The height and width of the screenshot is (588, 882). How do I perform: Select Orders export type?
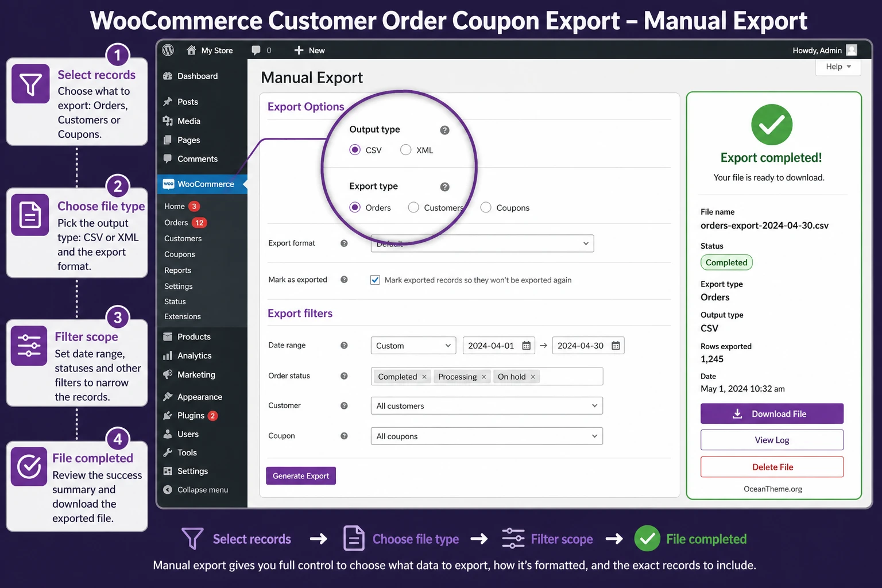pos(355,207)
